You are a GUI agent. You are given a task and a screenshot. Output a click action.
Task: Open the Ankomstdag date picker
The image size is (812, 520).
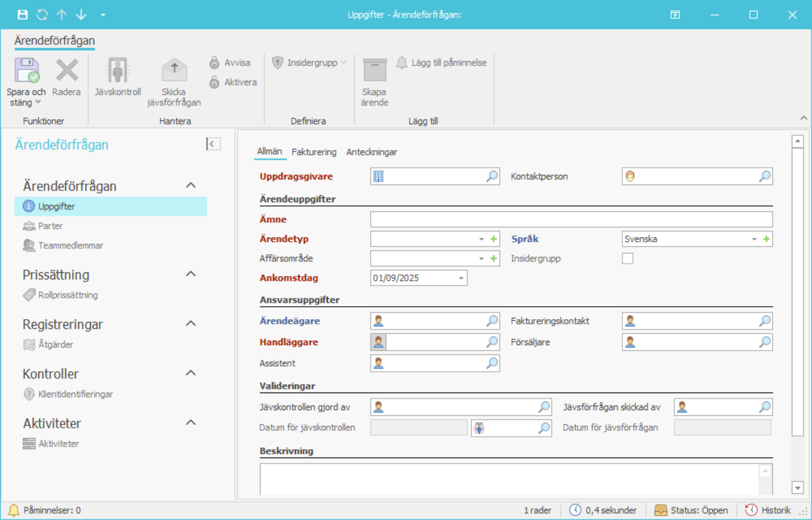(x=461, y=278)
